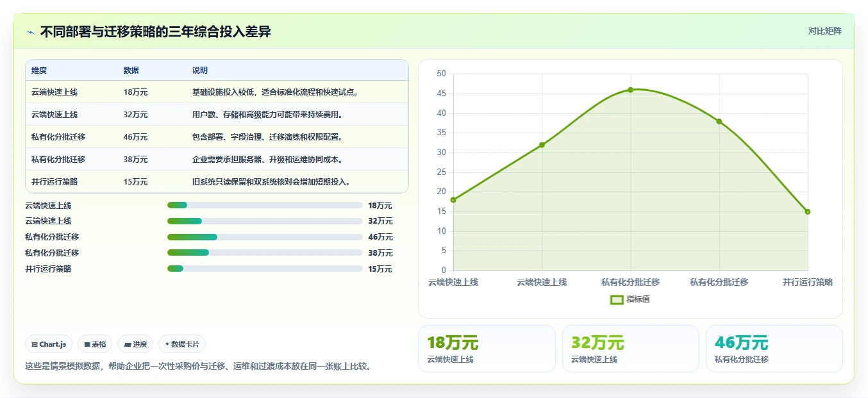Open the 18万元 云端快速上线 data card

487,349
